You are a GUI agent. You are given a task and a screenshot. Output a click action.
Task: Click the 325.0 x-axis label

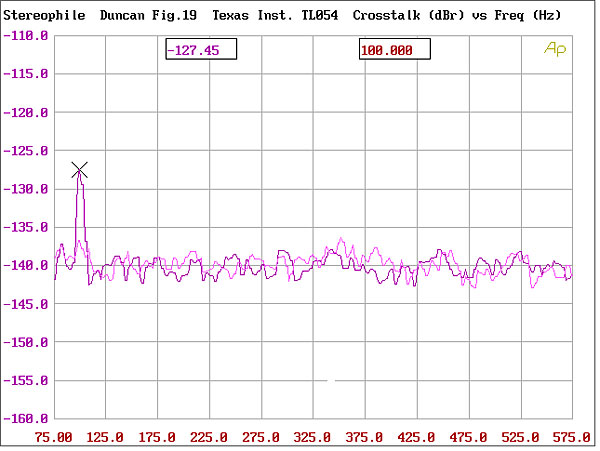[x=312, y=437]
